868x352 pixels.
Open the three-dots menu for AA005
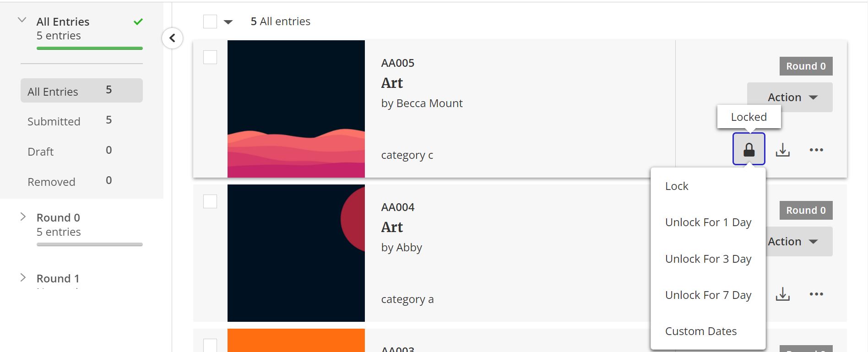coord(816,150)
